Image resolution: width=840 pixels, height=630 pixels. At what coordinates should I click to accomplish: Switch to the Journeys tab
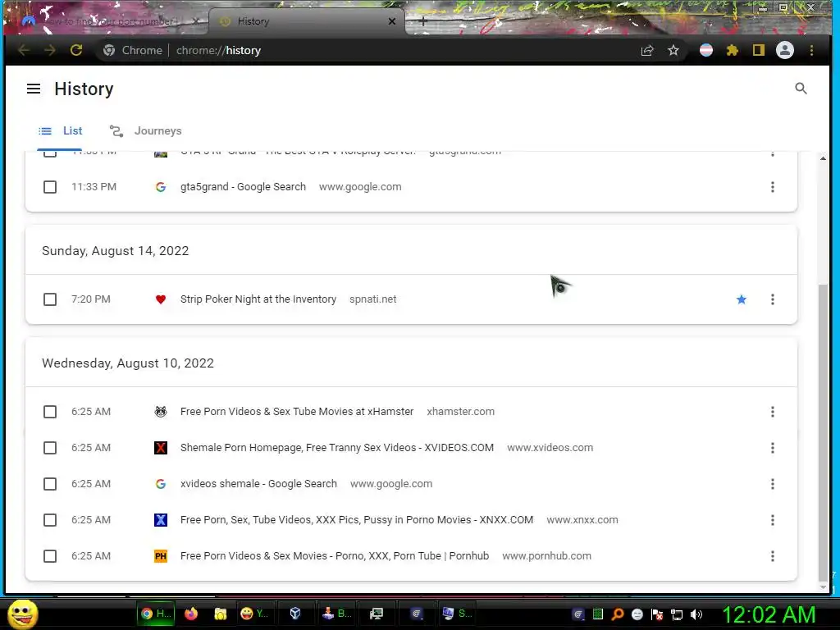(x=146, y=130)
